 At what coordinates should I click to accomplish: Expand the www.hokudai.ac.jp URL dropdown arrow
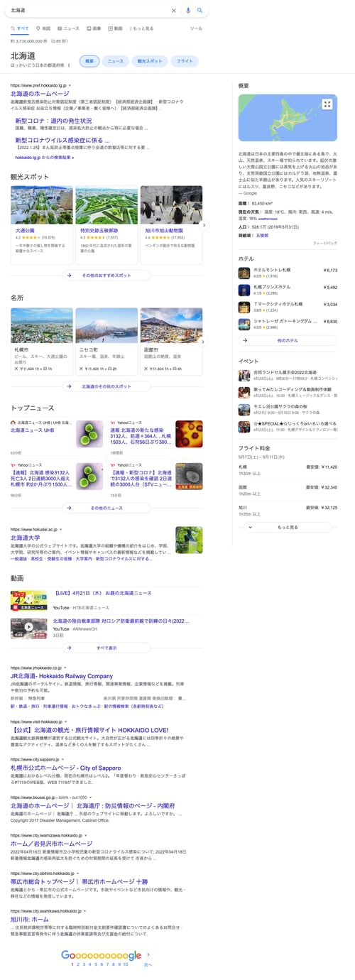(x=62, y=530)
